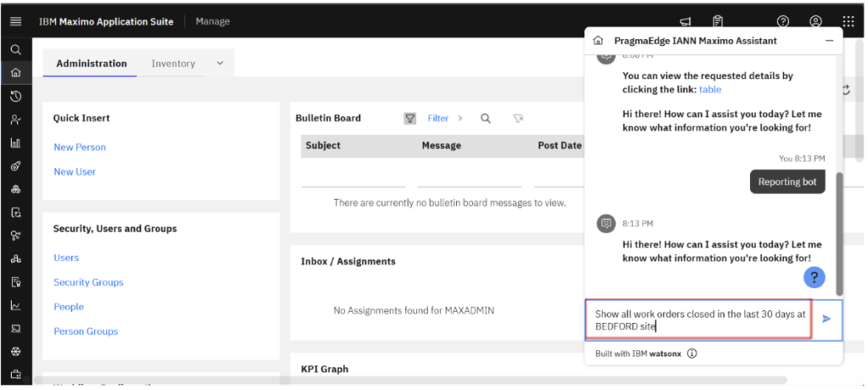Click the refresh icon at the right edge
Image resolution: width=868 pixels, height=390 pixels.
point(846,90)
